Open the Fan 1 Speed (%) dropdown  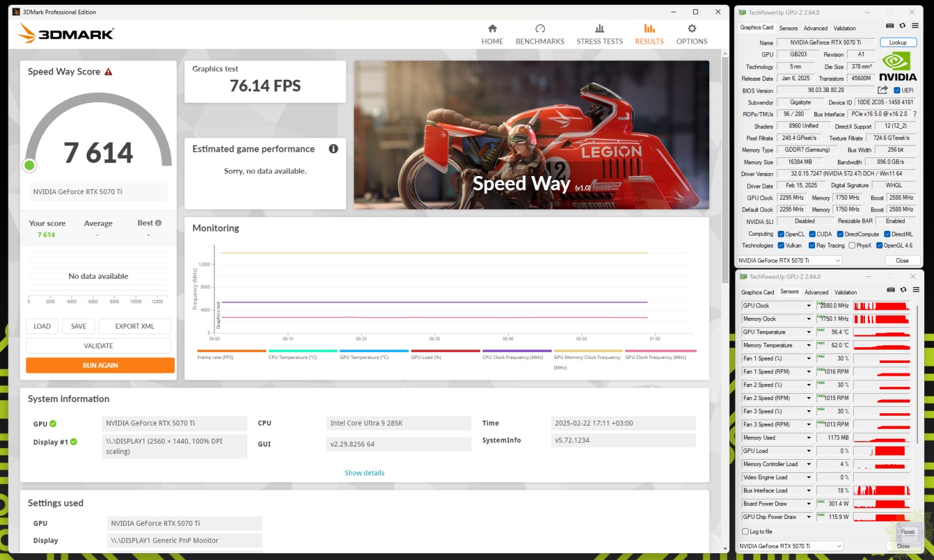(809, 358)
